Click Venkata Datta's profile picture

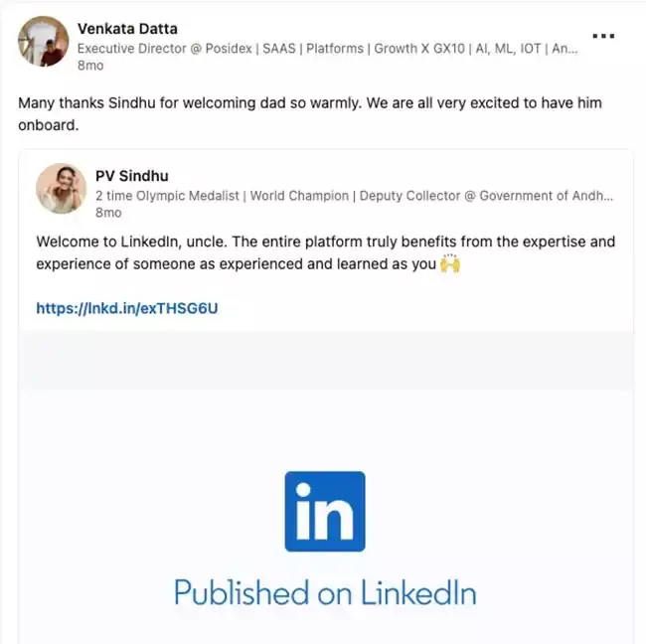point(43,42)
